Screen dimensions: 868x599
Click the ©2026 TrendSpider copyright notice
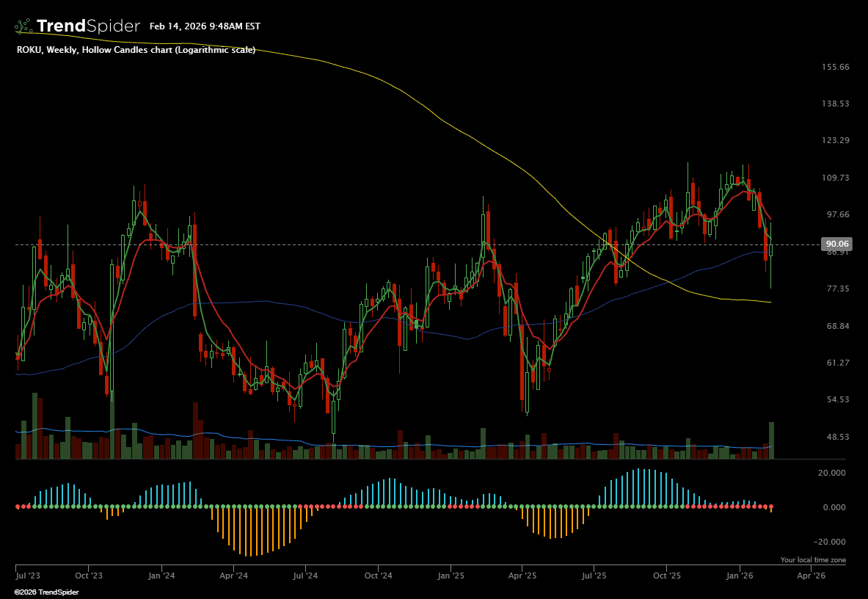[x=46, y=592]
